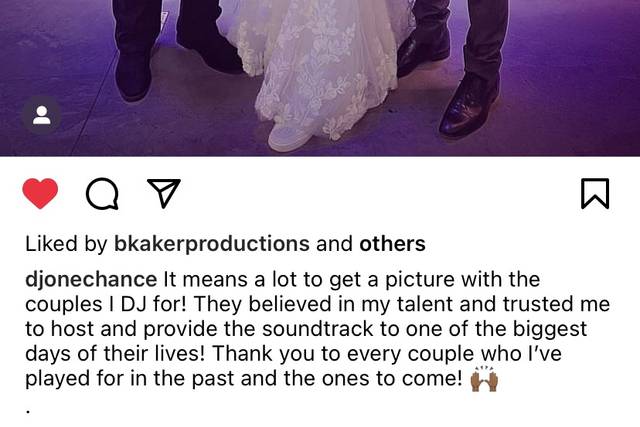The width and height of the screenshot is (640, 427).
Task: Tap 'played for in the past' caption line
Action: (x=129, y=379)
